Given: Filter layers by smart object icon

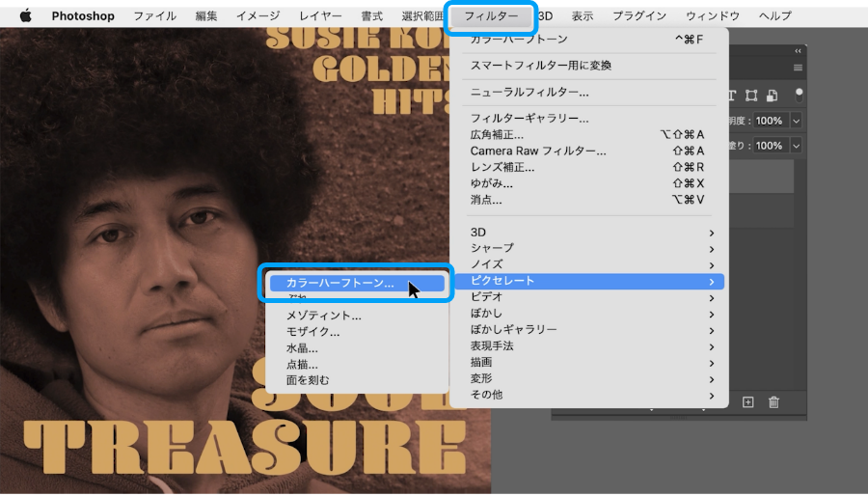Looking at the screenshot, I should 772,96.
